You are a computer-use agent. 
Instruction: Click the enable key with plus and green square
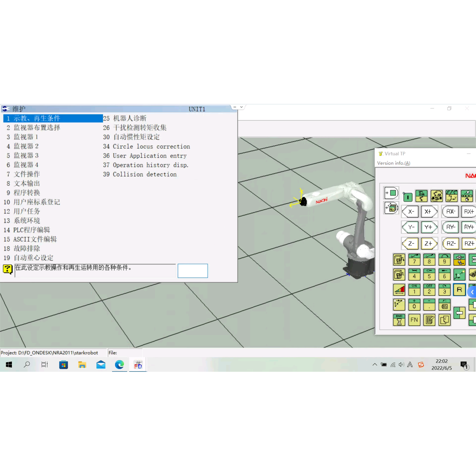[391, 193]
